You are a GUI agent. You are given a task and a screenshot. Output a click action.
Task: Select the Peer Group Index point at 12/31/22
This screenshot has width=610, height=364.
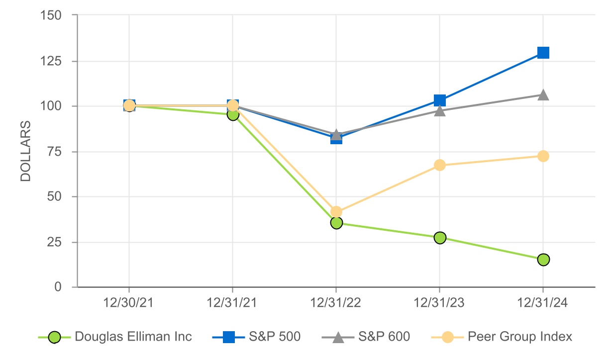336,212
